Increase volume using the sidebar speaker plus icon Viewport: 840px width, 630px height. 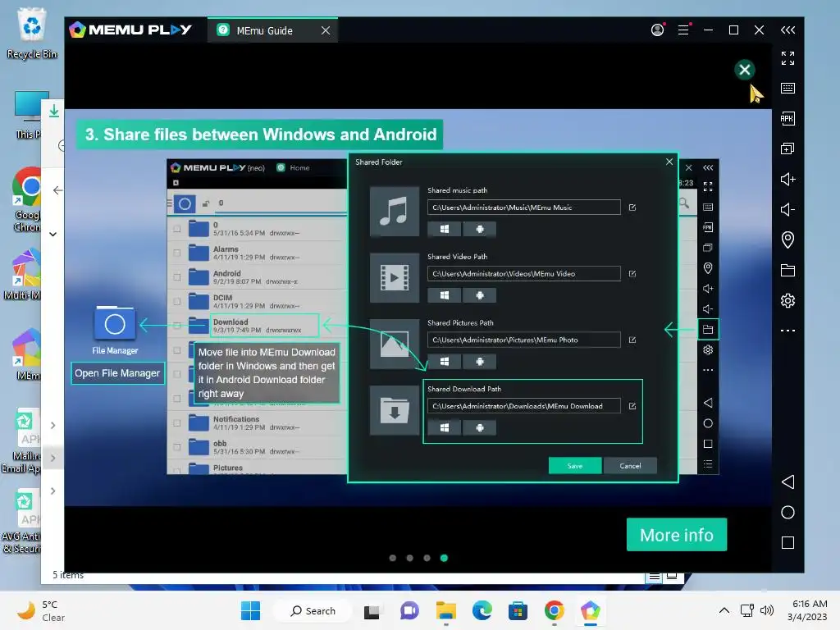787,179
